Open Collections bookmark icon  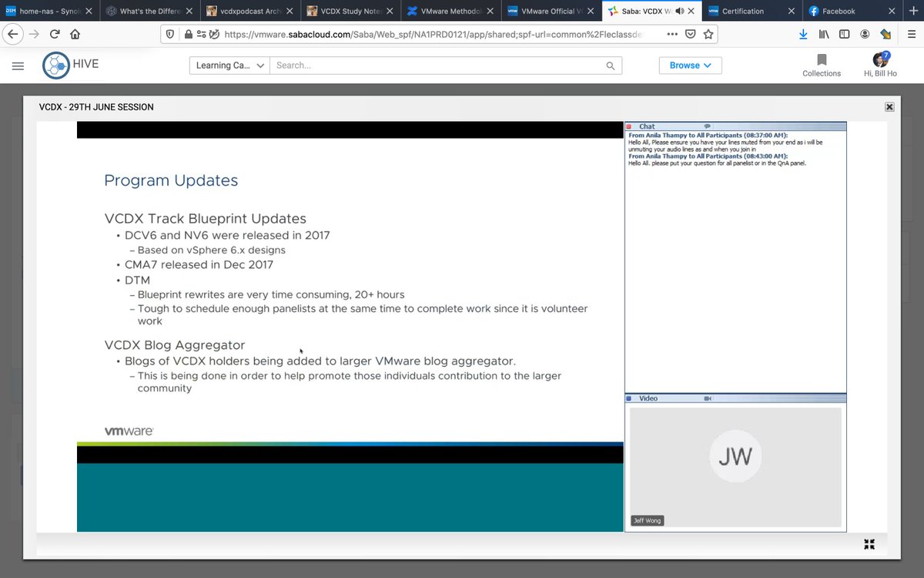click(822, 60)
